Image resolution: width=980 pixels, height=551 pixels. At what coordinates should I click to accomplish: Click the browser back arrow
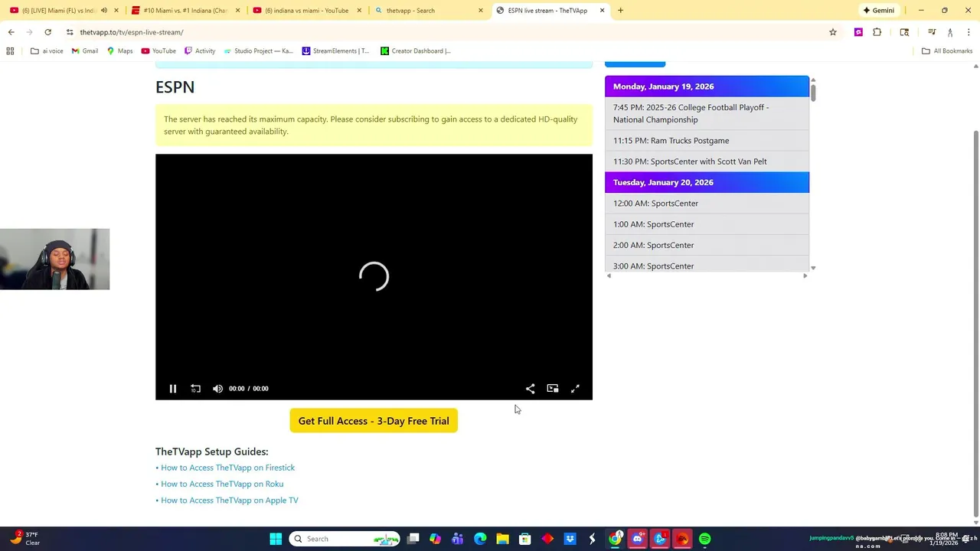pos(11,32)
